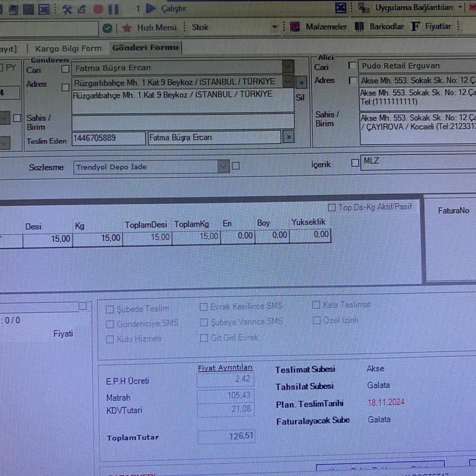
Task: Click the Çalıştır play icon
Action: point(151,9)
